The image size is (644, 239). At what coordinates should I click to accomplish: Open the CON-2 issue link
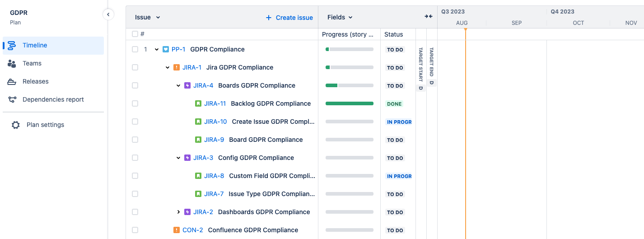click(193, 230)
